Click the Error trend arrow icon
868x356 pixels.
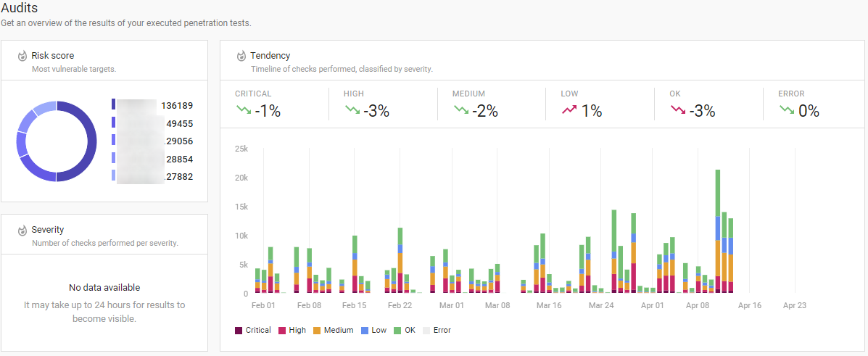click(x=787, y=110)
